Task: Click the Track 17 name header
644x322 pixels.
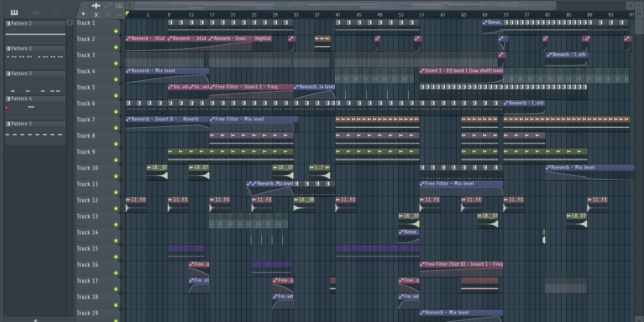Action: [87, 281]
